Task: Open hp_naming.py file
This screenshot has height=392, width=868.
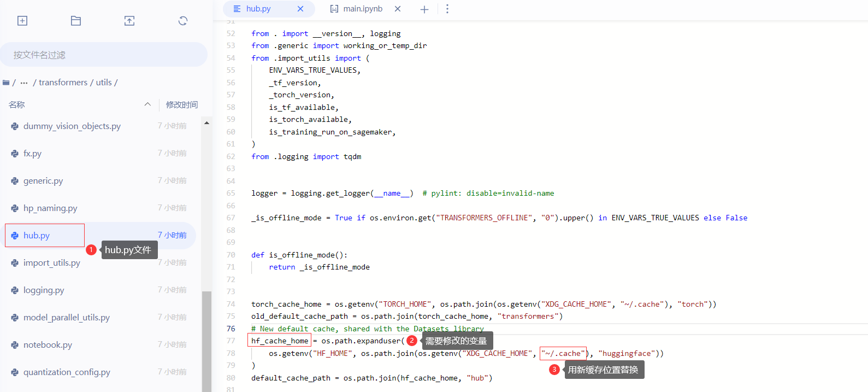Action: coord(50,208)
